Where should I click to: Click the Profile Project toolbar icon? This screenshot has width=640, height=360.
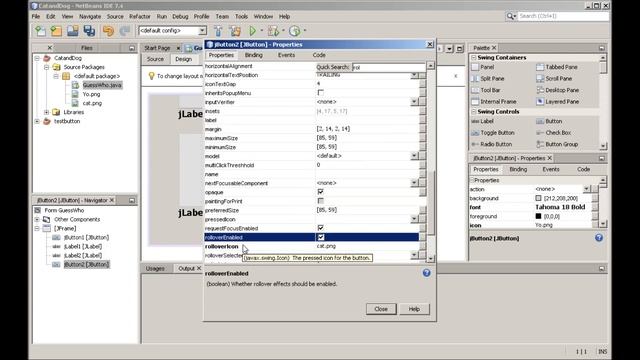[x=295, y=31]
